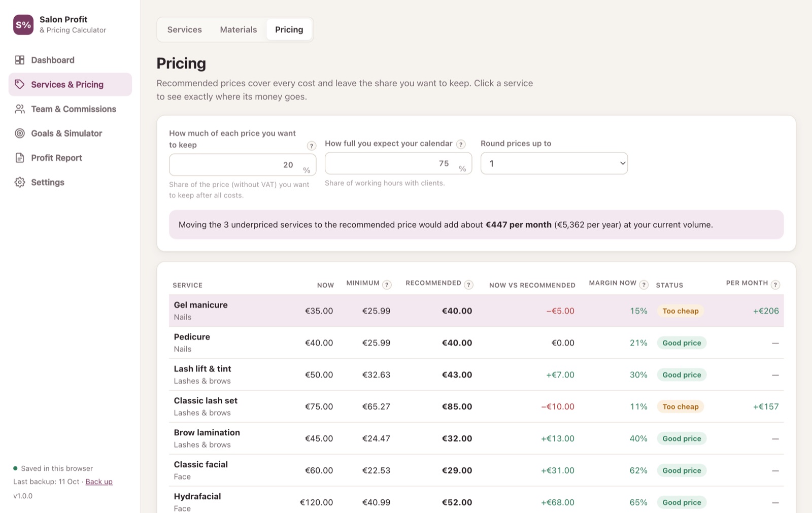The image size is (812, 513).
Task: Click the Salon Profit S% logo icon
Action: pos(23,24)
